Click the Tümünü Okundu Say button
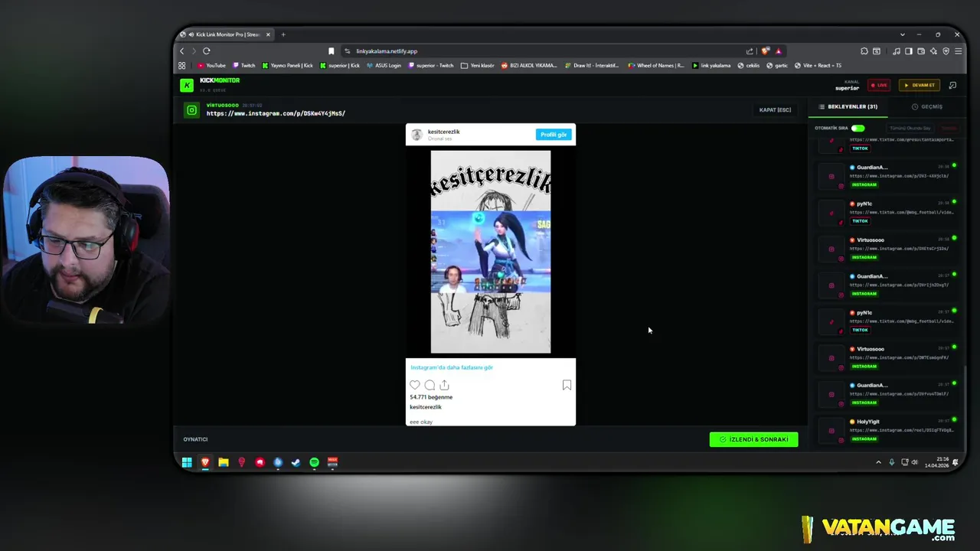Viewport: 980px width, 551px height. click(x=910, y=128)
